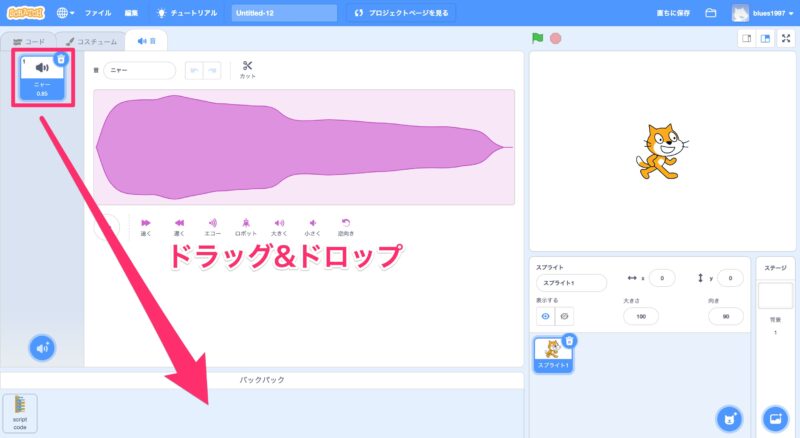Open the globe language dropdown
Viewport: 800px width, 438px height.
65,13
